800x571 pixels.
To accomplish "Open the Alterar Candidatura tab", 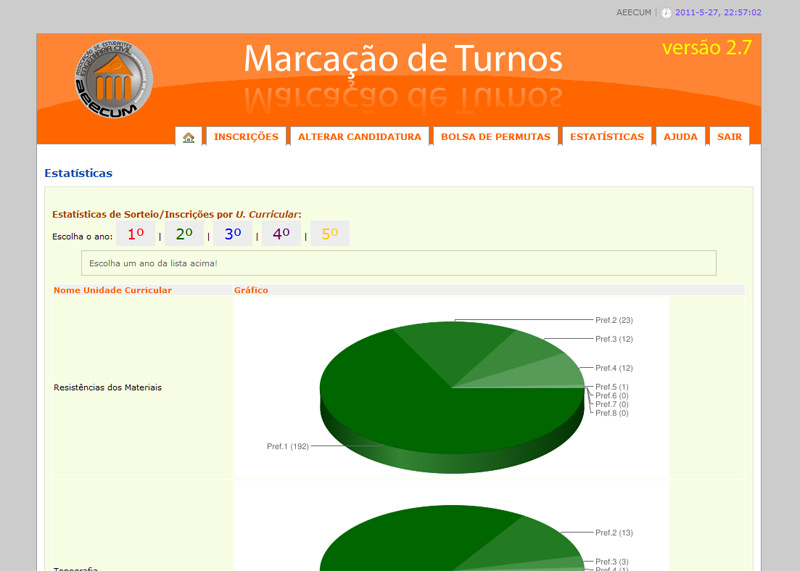I will coord(359,136).
